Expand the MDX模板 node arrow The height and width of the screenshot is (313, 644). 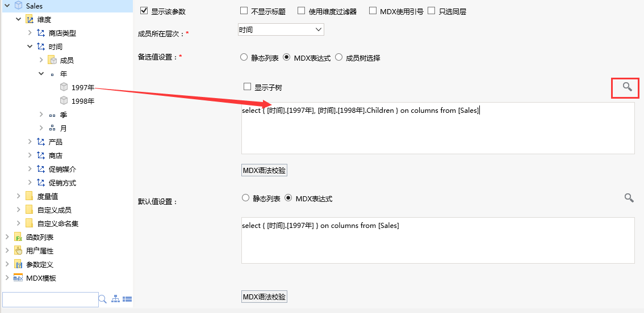[7, 278]
